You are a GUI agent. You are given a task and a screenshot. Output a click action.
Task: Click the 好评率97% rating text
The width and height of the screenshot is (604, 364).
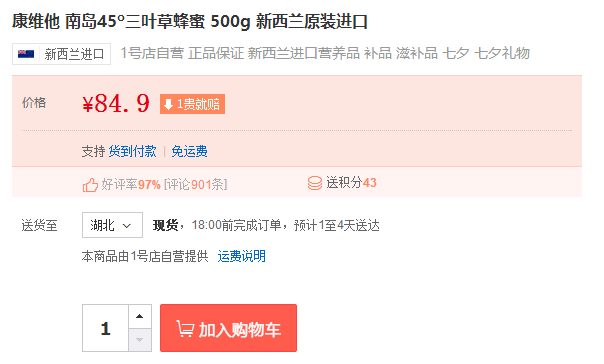131,185
